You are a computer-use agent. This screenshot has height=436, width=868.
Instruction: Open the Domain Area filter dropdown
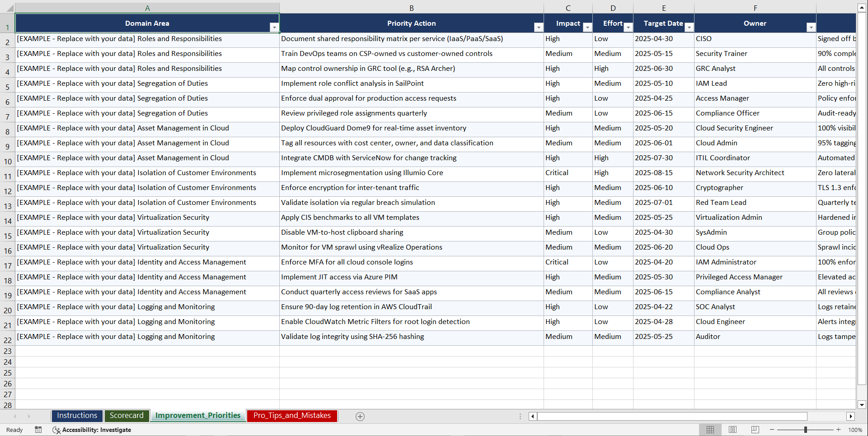pyautogui.click(x=274, y=27)
